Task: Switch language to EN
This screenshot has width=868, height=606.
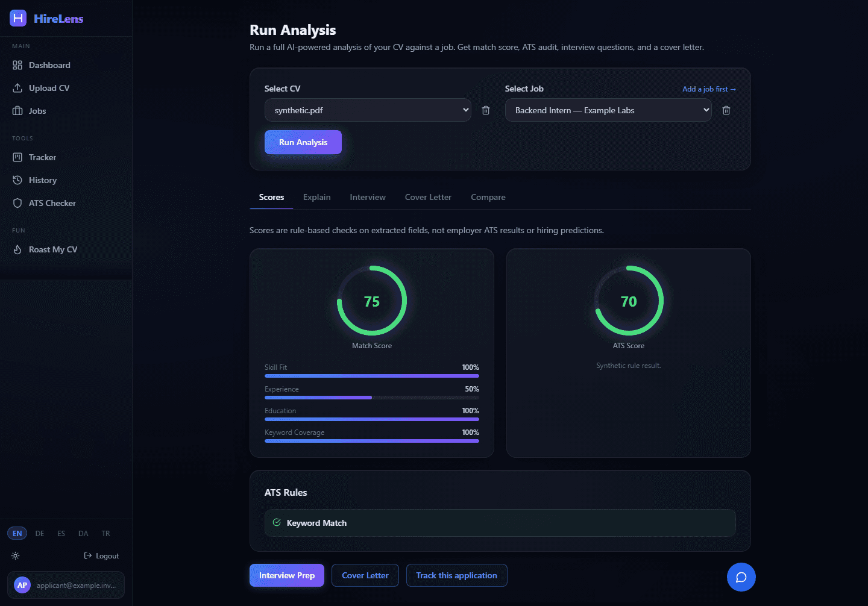Action: point(17,533)
